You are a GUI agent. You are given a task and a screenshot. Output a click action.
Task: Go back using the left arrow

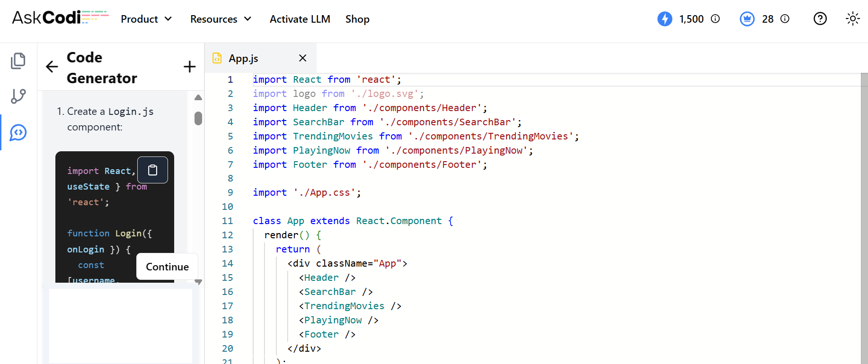(x=52, y=67)
